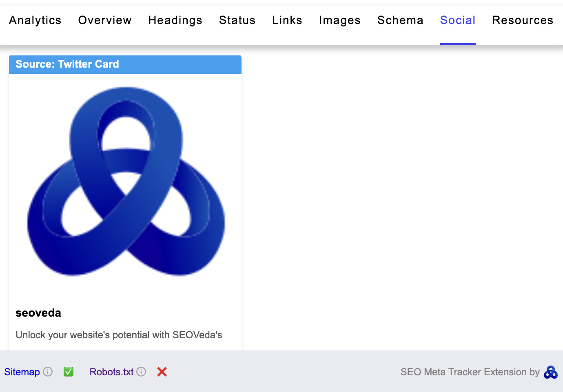This screenshot has height=392, width=563.
Task: Open the Analytics tab
Action: coord(35,20)
